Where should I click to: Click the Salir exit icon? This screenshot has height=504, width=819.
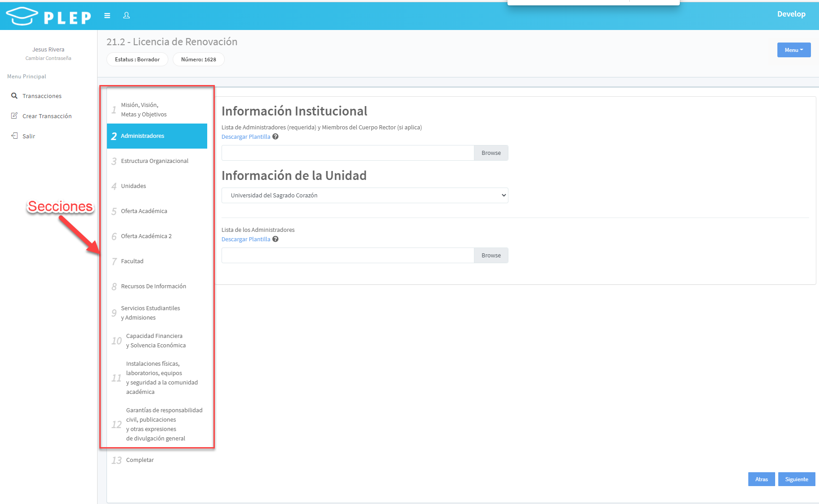click(x=14, y=136)
